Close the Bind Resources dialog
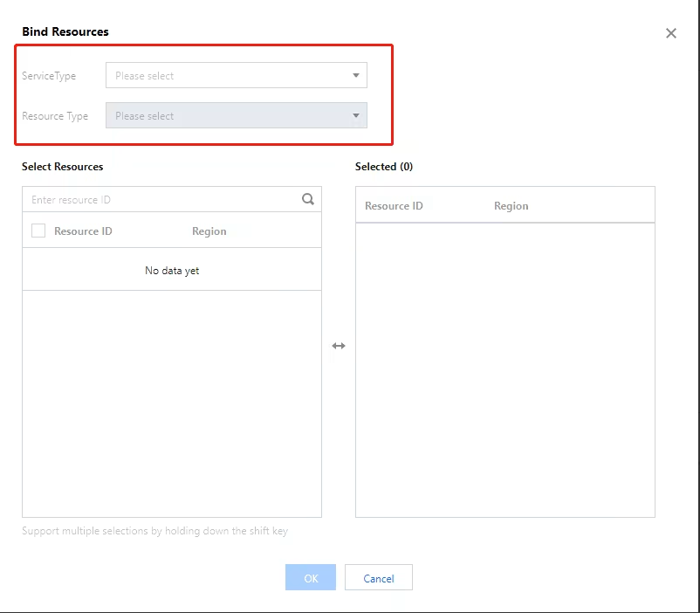700x613 pixels. (x=670, y=33)
